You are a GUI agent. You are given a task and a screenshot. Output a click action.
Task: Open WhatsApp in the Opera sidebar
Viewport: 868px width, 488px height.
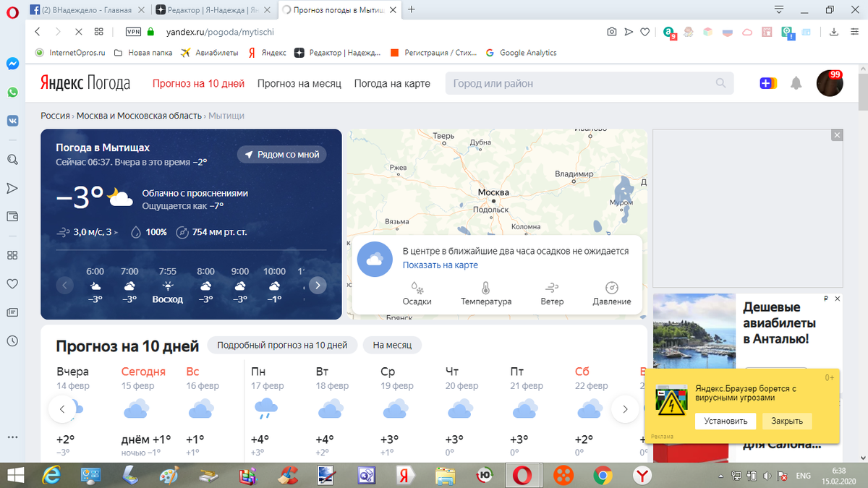[12, 93]
